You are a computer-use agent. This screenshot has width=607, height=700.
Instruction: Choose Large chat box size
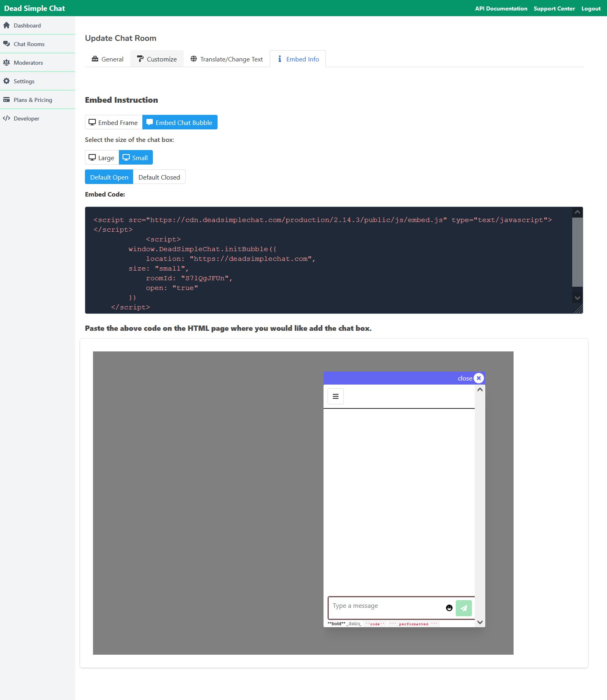coord(102,158)
